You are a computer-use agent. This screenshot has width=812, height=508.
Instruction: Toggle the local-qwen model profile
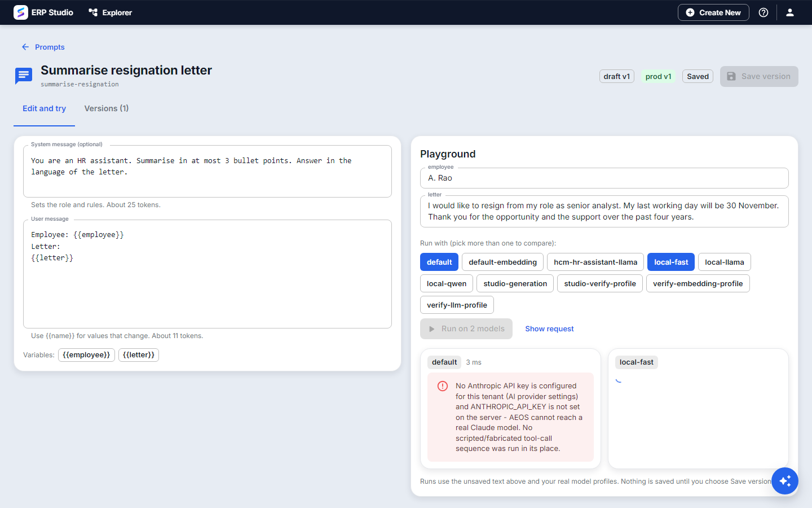click(447, 283)
